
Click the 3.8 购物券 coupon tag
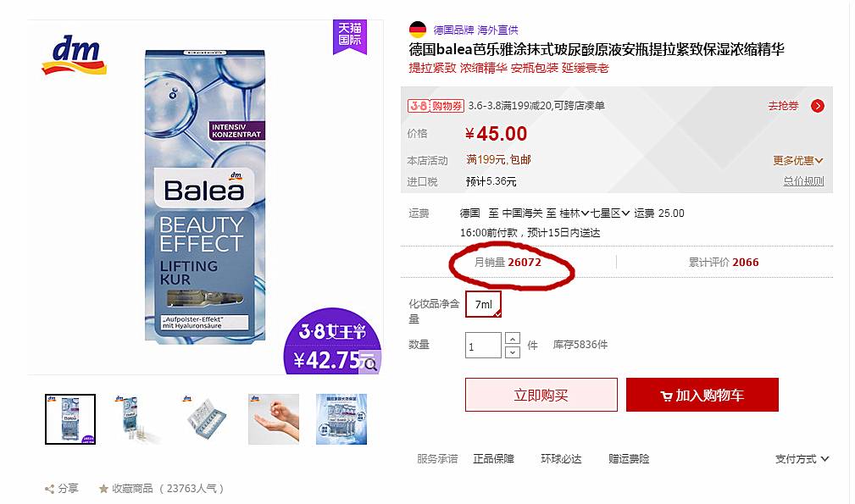[436, 106]
